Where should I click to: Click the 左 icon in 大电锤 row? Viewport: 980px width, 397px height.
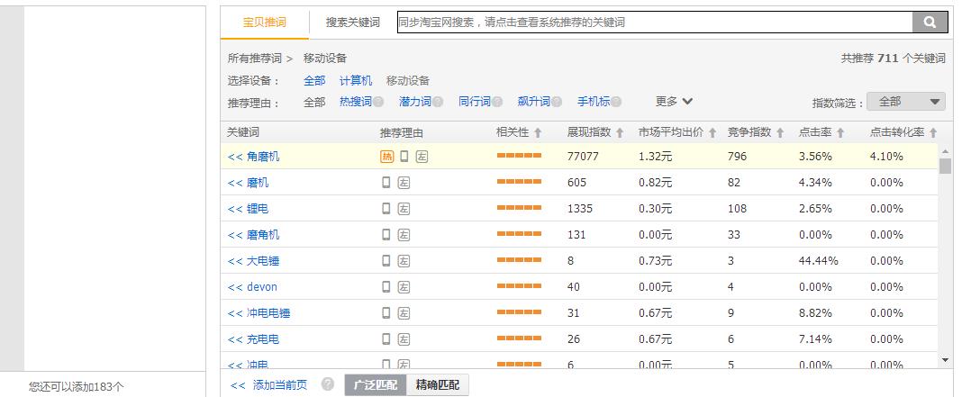point(404,262)
